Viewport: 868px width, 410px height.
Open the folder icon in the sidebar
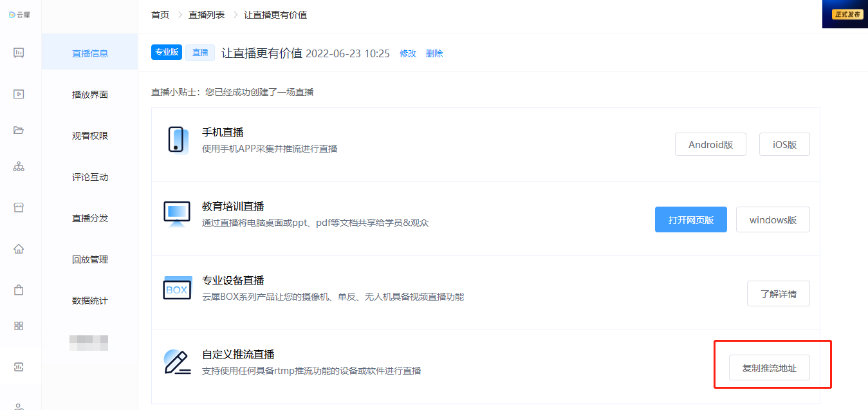(19, 130)
